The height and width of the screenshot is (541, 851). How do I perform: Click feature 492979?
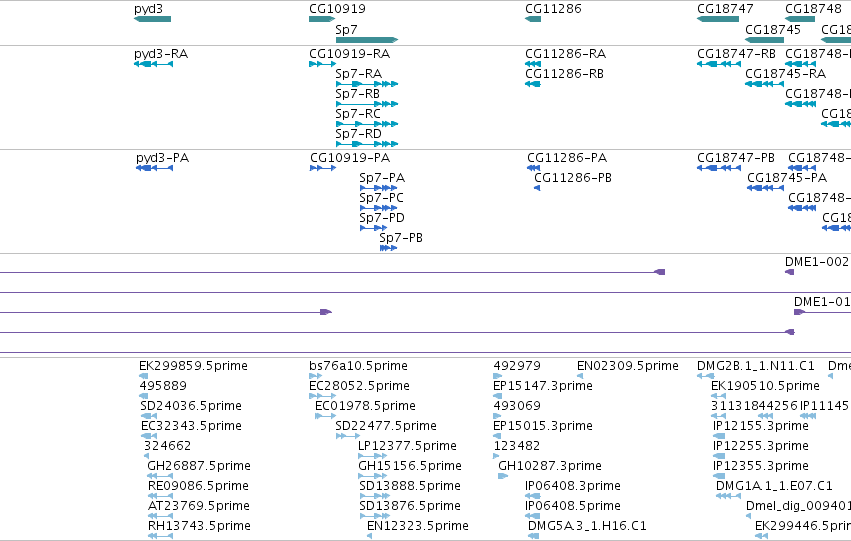pyautogui.click(x=498, y=376)
